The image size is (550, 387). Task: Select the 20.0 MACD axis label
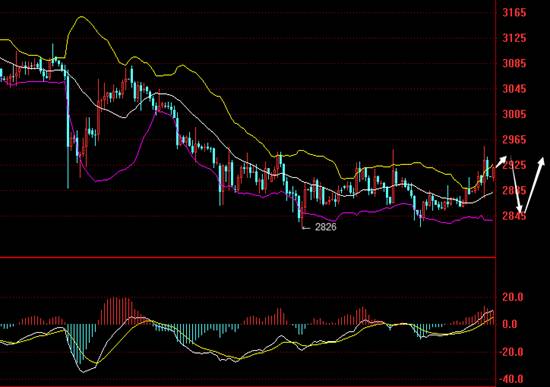coord(512,297)
